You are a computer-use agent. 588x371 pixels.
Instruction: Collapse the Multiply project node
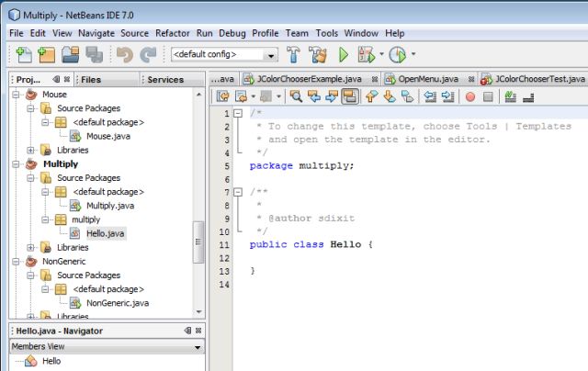pyautogui.click(x=16, y=164)
